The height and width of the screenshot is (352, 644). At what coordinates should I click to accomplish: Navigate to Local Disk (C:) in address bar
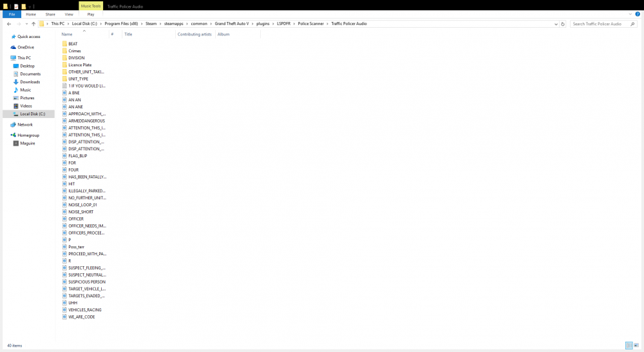84,24
